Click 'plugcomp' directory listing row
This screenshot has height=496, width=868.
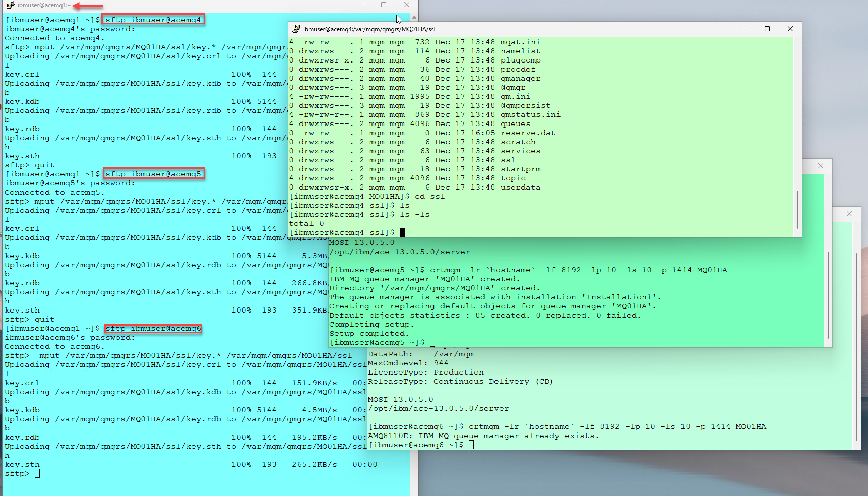point(415,60)
